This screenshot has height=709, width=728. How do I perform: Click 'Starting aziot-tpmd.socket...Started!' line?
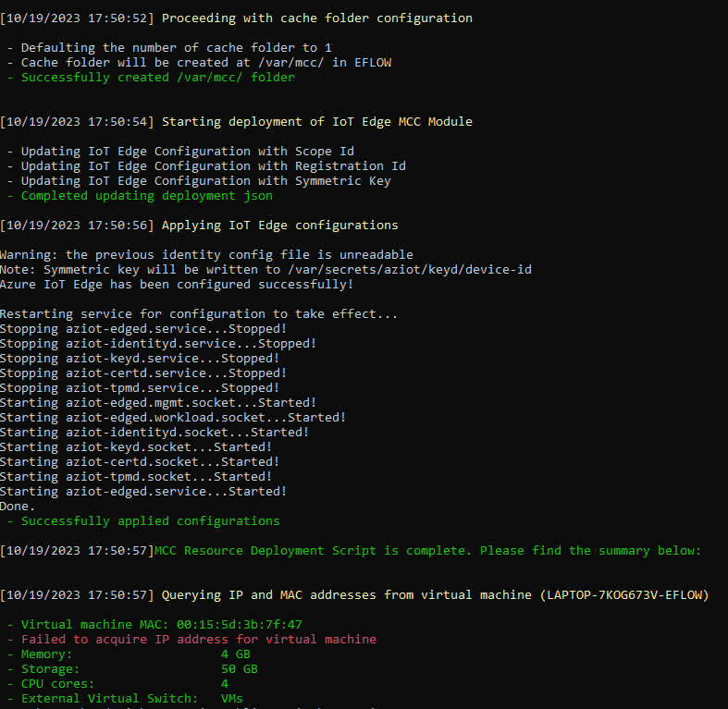point(136,477)
